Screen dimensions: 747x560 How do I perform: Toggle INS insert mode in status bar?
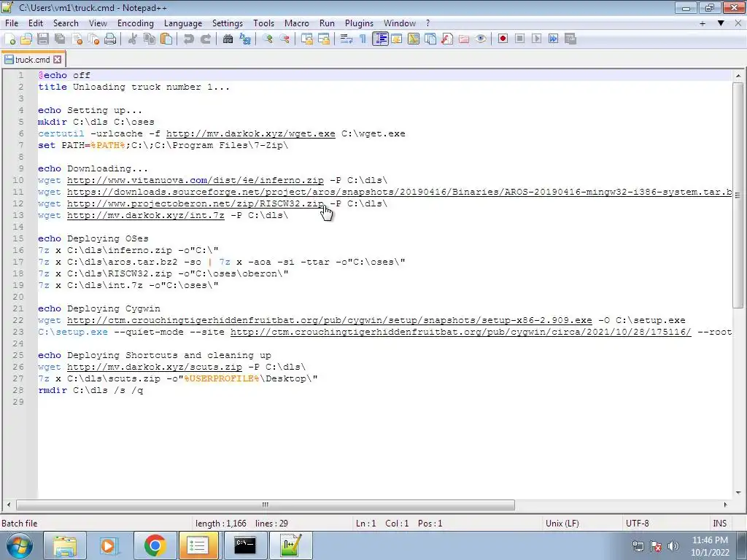pyautogui.click(x=719, y=524)
